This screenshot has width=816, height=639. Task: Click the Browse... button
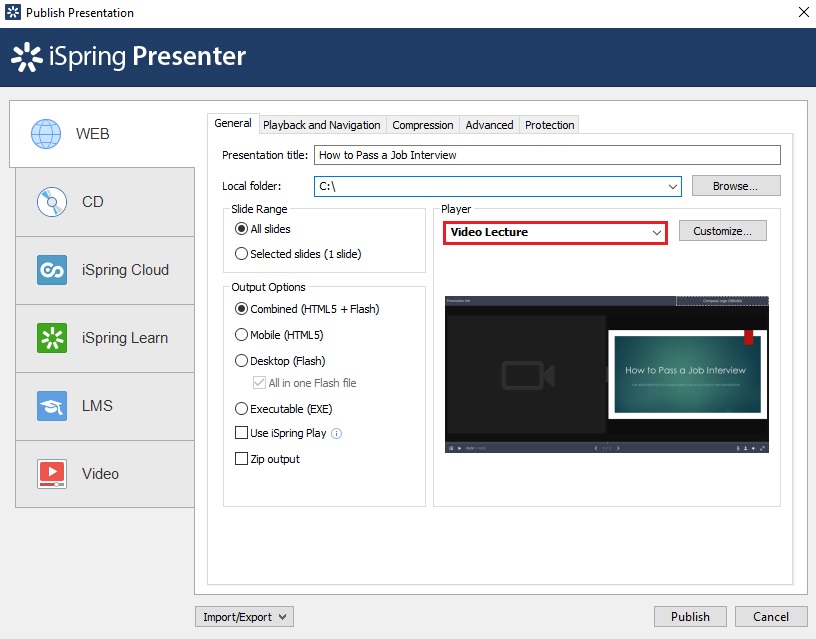(x=736, y=186)
